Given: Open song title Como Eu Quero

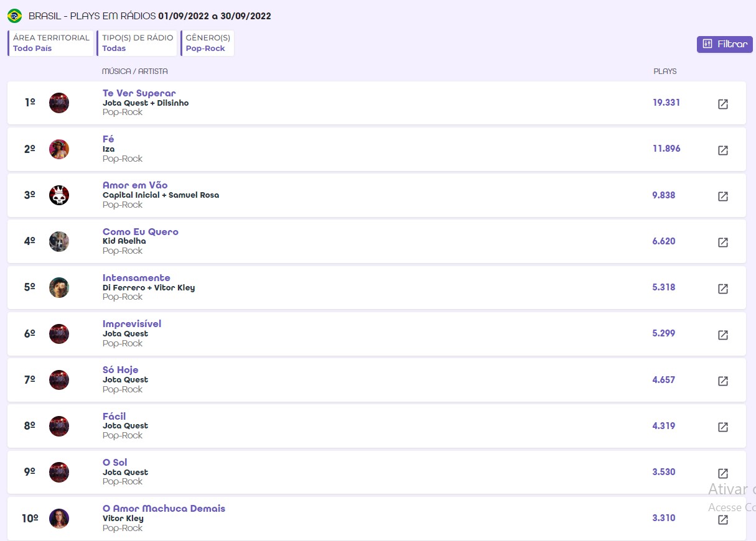Looking at the screenshot, I should [141, 232].
